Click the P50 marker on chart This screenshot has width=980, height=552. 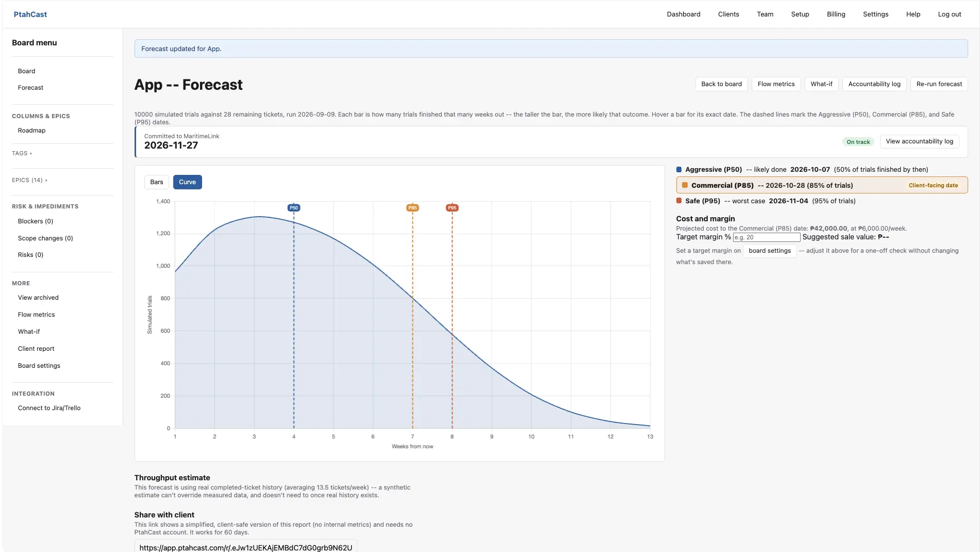tap(294, 208)
